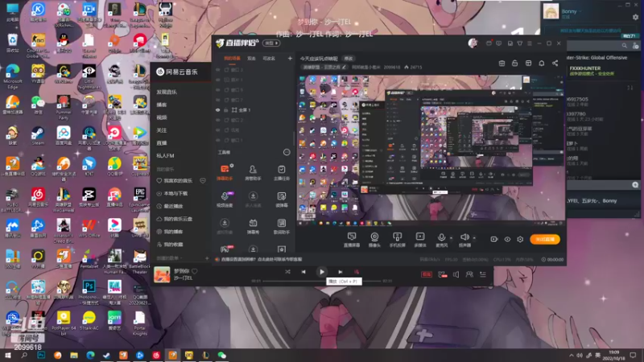Open 房管助手 in the toolbox
Image resolution: width=644 pixels, height=362 pixels.
[x=253, y=172]
